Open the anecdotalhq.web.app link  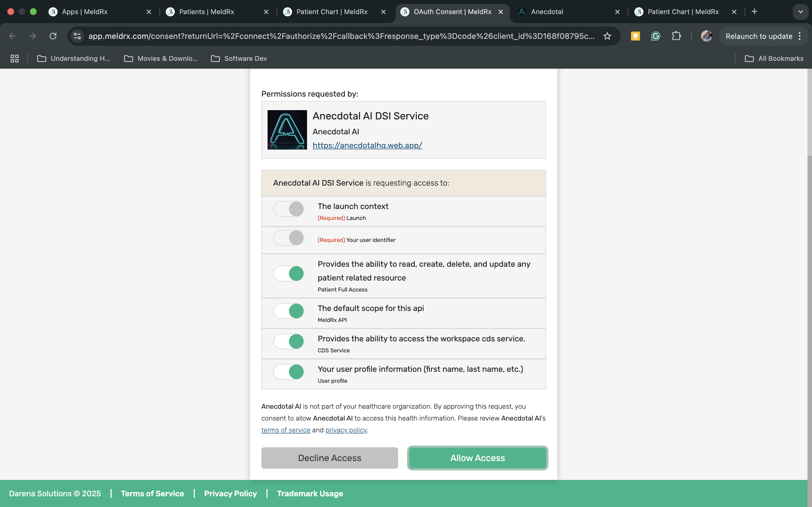pyautogui.click(x=367, y=145)
